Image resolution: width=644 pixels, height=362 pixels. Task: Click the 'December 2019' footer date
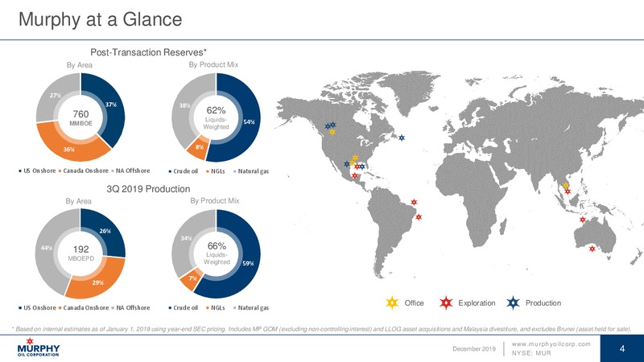click(x=474, y=349)
